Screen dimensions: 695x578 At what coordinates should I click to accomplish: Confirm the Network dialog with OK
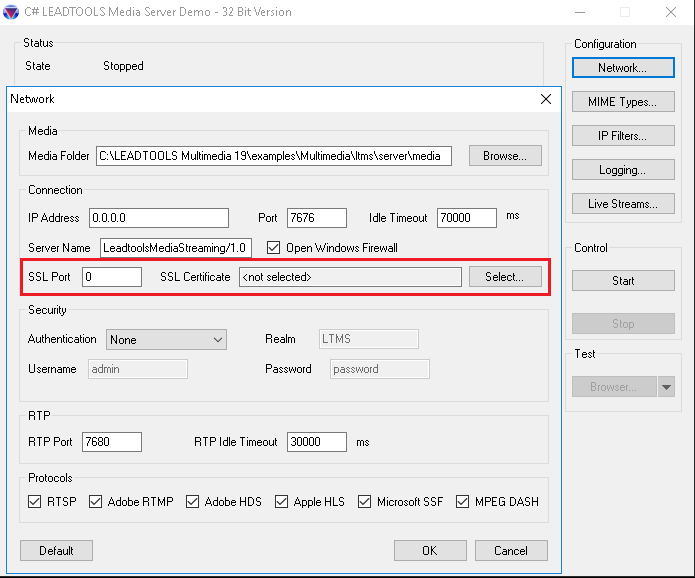(x=430, y=551)
